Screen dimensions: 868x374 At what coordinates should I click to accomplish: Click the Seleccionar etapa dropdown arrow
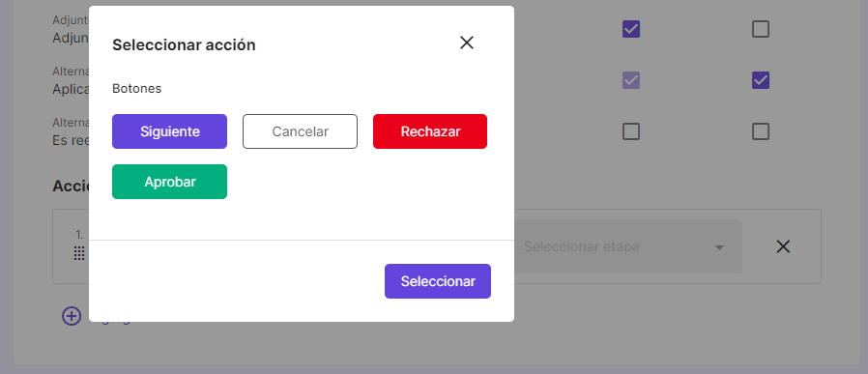719,247
